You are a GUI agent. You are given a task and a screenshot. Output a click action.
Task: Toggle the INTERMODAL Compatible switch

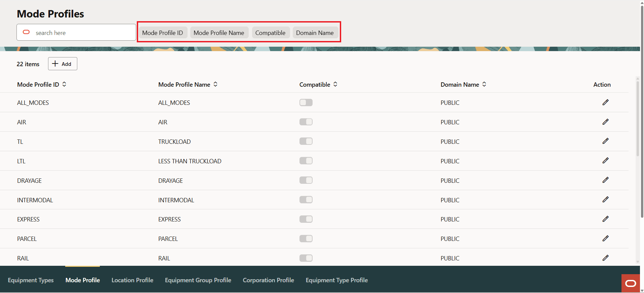306,200
